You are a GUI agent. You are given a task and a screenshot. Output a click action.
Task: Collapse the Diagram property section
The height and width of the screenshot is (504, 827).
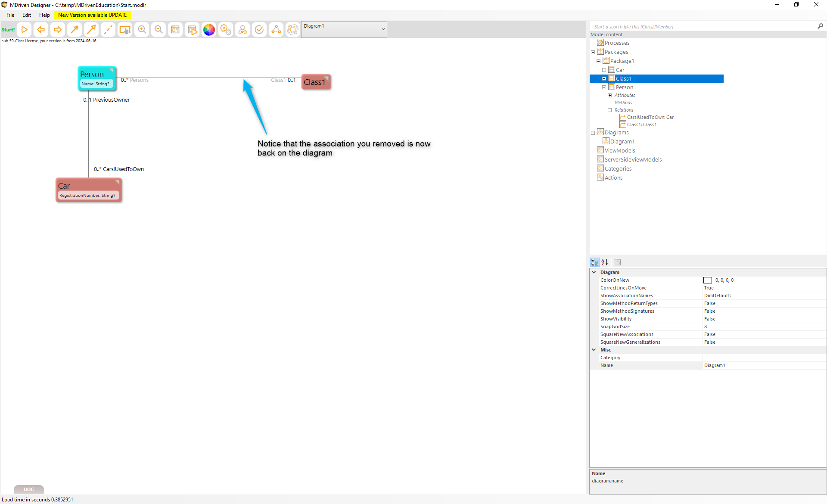[594, 272]
